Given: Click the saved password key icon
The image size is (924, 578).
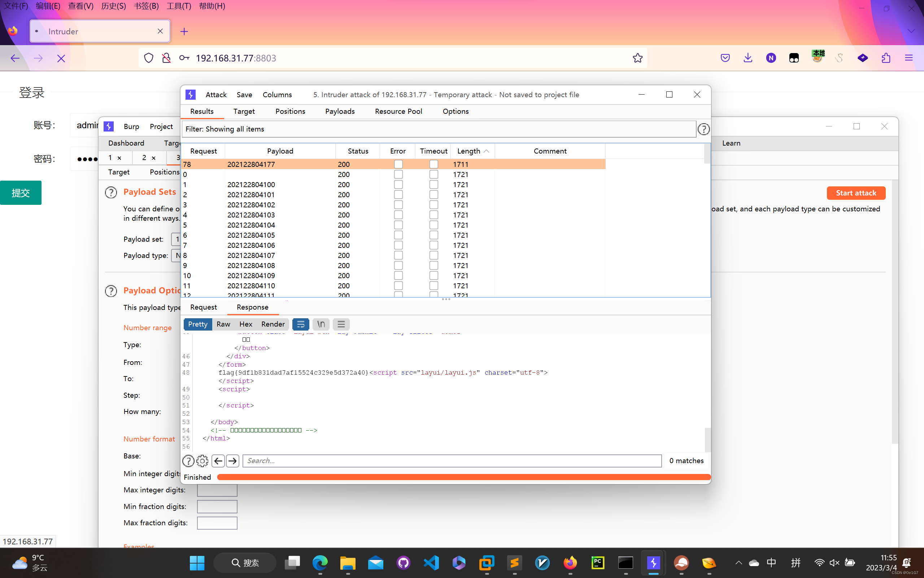Looking at the screenshot, I should pos(184,58).
